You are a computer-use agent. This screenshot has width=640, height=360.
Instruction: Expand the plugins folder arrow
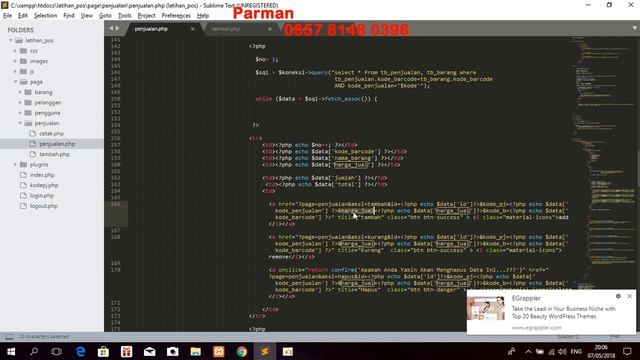[x=16, y=164]
